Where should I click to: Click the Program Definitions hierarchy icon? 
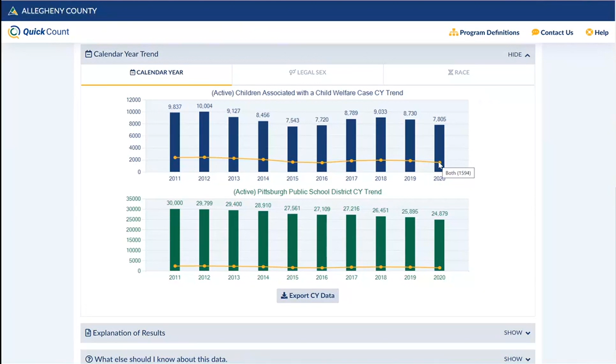[x=453, y=32]
